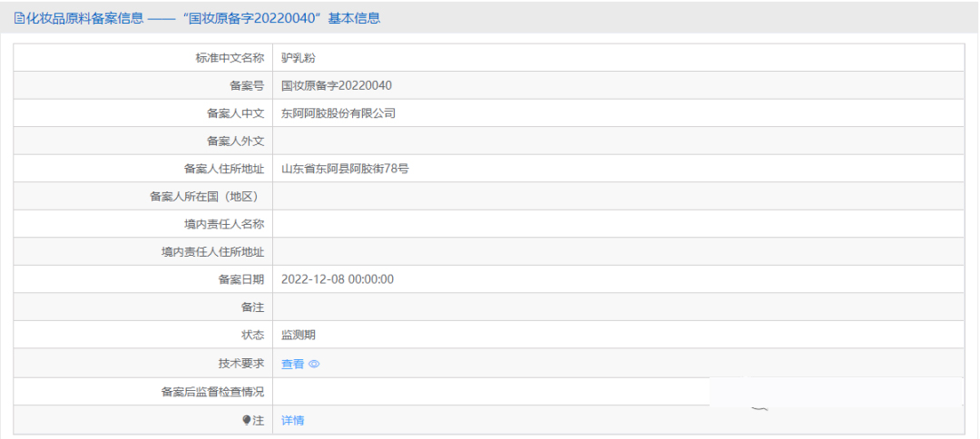Click the 标准中文名称 row label

pos(230,58)
